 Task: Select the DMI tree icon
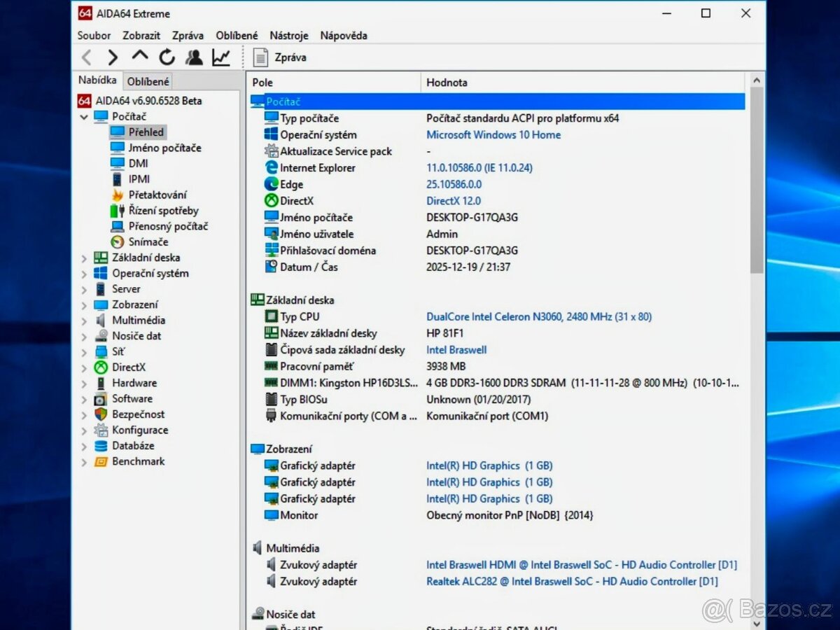(x=117, y=163)
